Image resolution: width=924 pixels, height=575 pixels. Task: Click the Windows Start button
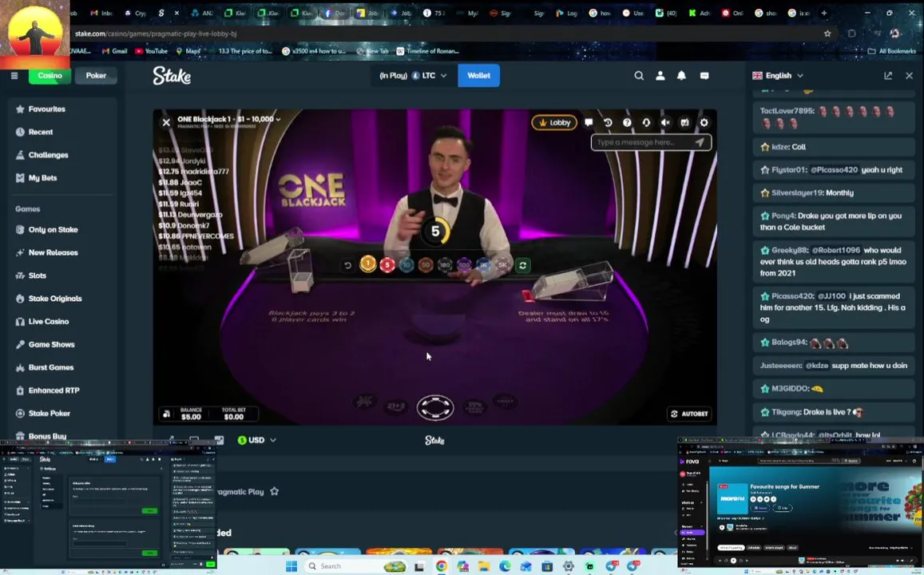(291, 566)
